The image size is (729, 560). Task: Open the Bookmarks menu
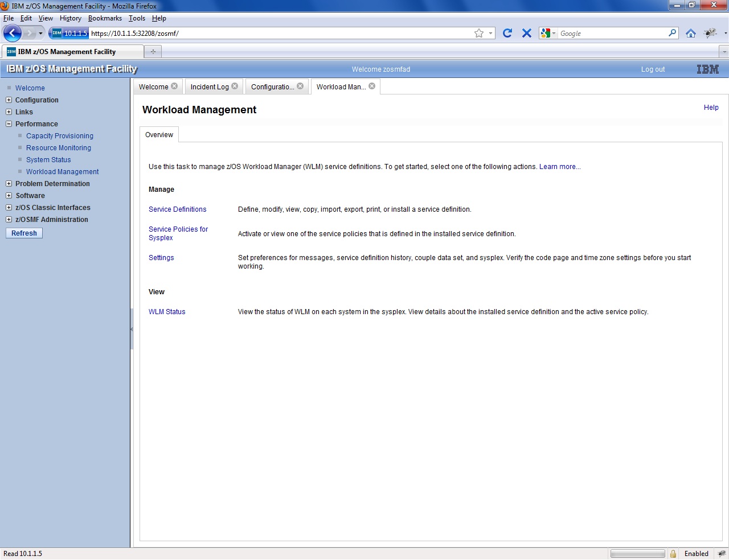point(105,18)
